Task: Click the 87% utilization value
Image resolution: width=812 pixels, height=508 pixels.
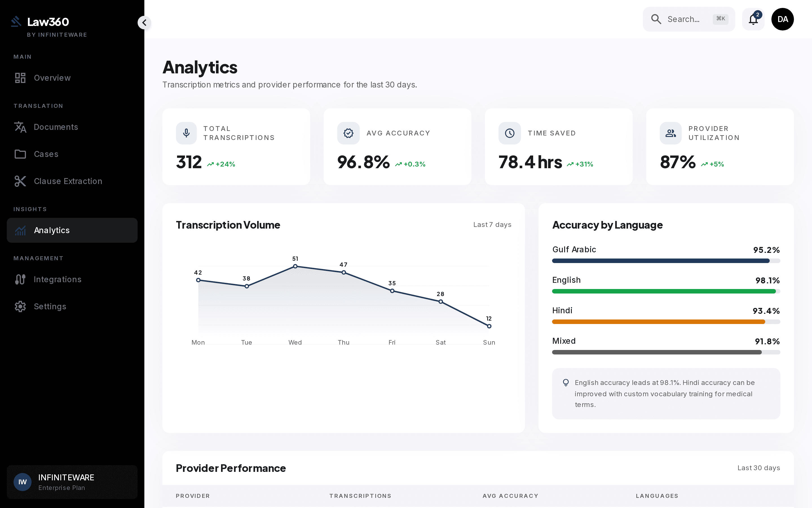Action: click(678, 162)
